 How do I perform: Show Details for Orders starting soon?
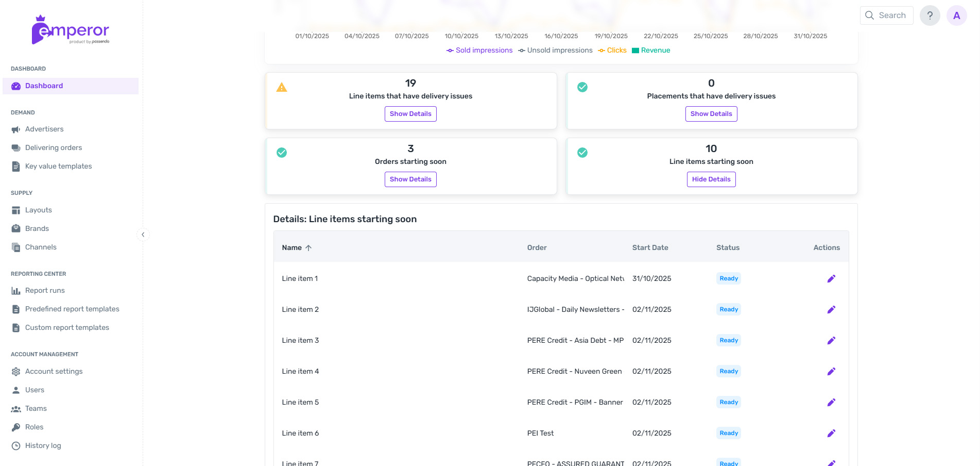[410, 179]
